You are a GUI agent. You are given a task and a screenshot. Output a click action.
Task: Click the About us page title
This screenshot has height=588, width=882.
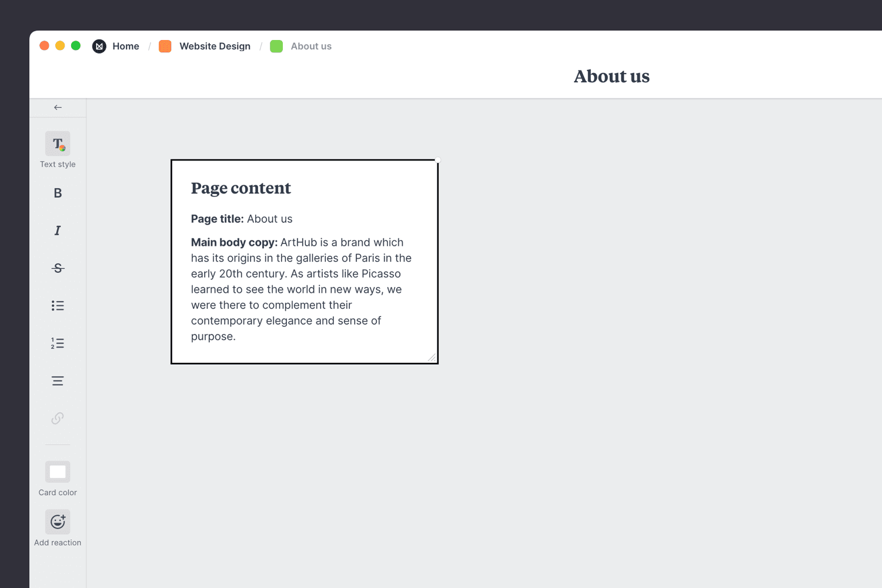click(x=612, y=76)
